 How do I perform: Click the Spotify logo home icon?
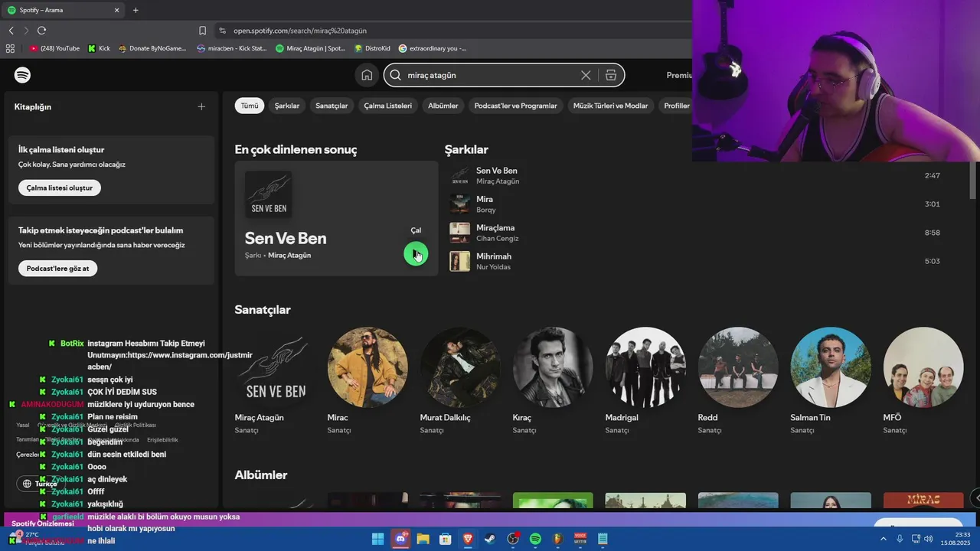tap(22, 75)
